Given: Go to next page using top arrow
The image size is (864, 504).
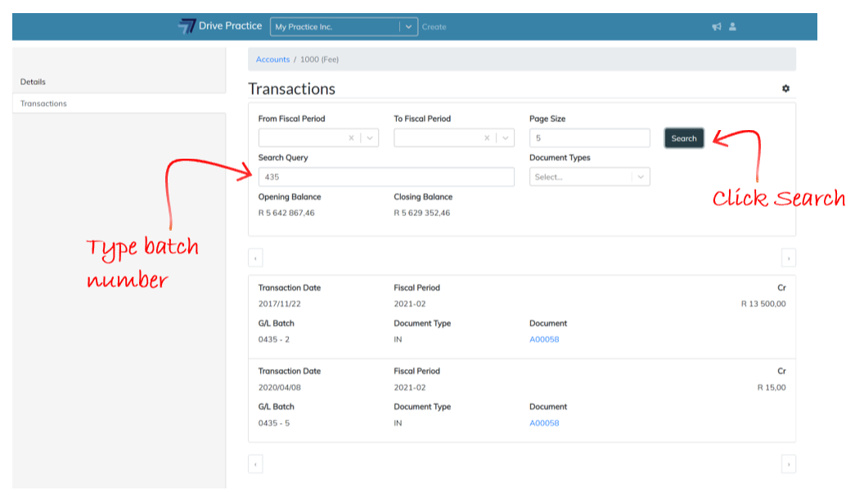Looking at the screenshot, I should pos(788,259).
